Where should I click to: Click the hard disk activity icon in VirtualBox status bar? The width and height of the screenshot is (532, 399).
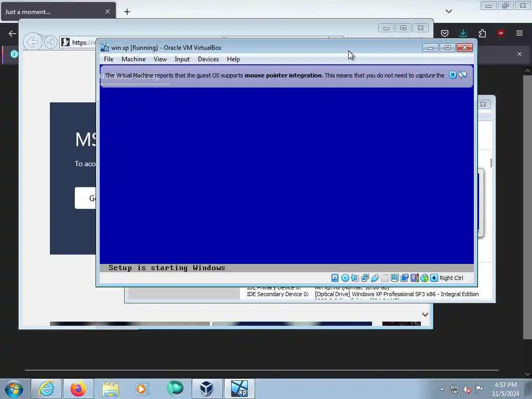click(335, 278)
